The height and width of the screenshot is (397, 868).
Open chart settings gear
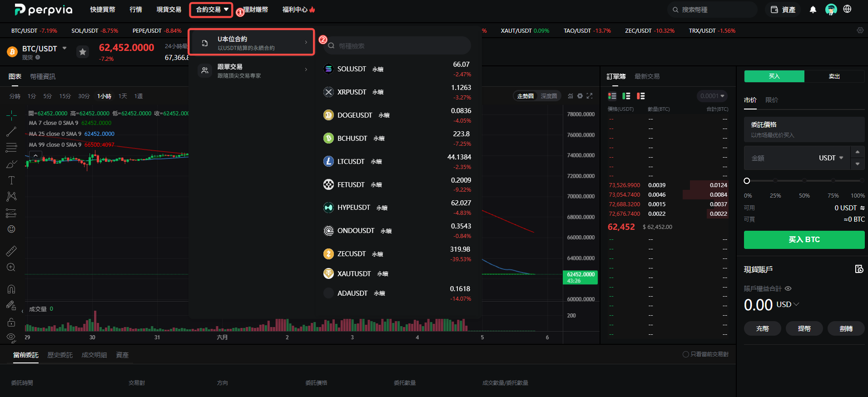[x=580, y=96]
